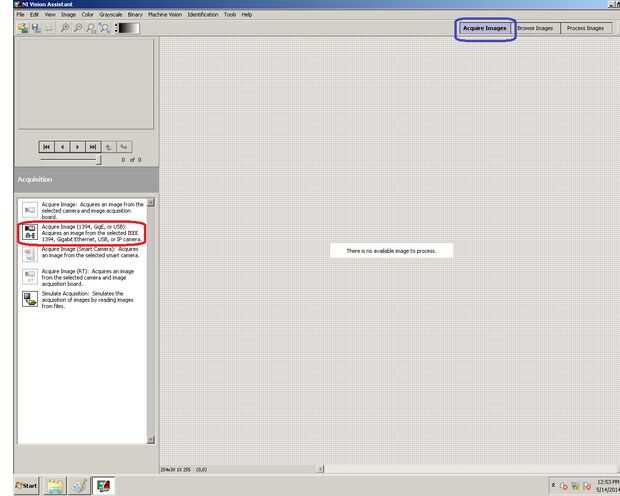Image resolution: width=620 pixels, height=496 pixels.
Task: Click the third magnifier (zoom) icon
Action: pyautogui.click(x=91, y=28)
